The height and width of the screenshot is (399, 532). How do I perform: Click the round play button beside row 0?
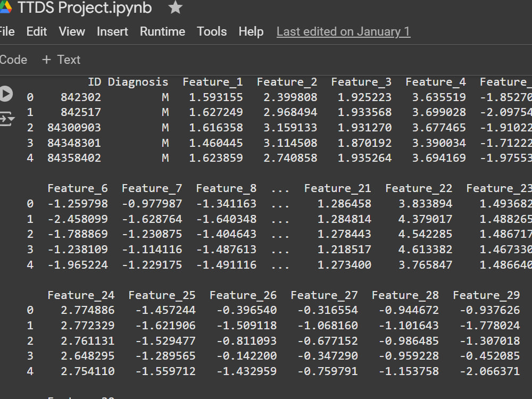point(6,94)
